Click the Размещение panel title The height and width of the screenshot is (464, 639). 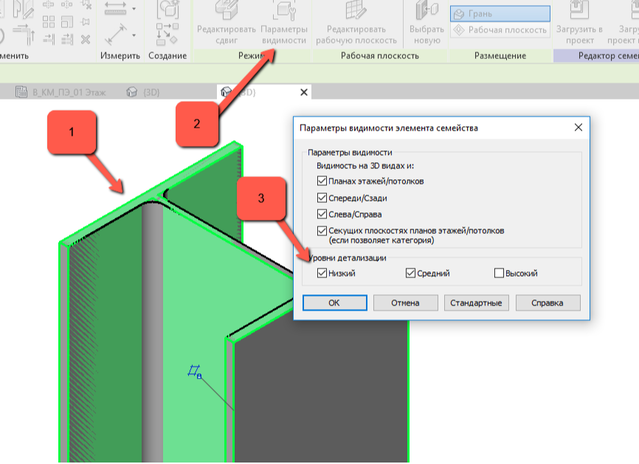coord(500,56)
